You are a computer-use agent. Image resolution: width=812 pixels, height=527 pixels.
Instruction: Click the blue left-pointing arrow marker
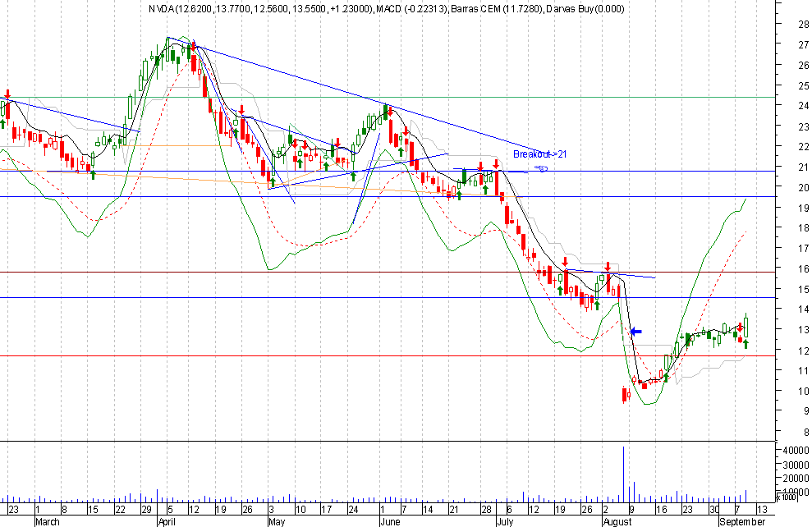[636, 332]
